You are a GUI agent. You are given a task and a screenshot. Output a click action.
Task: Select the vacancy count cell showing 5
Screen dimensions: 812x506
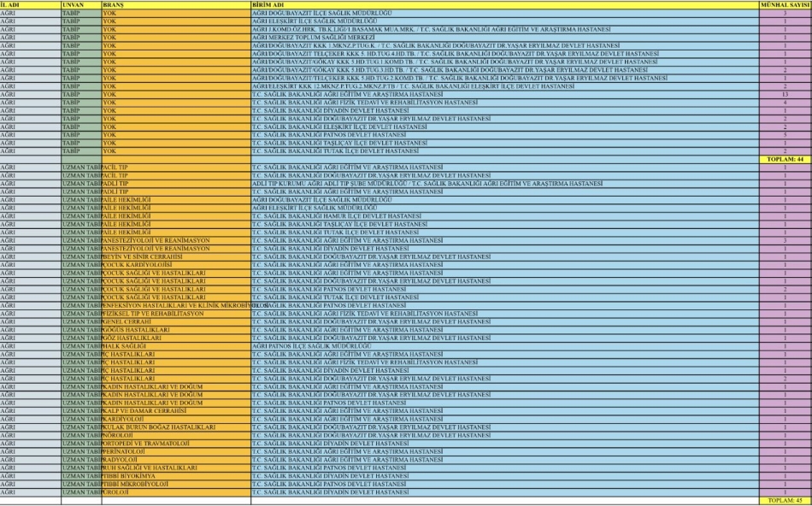pos(785,135)
